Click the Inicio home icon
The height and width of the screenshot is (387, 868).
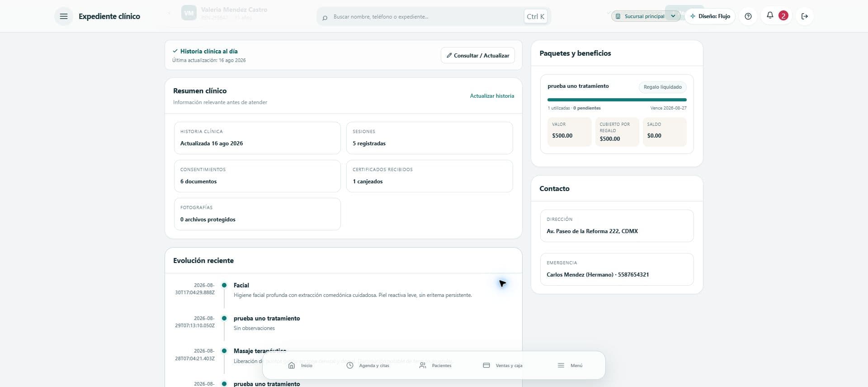tap(292, 365)
